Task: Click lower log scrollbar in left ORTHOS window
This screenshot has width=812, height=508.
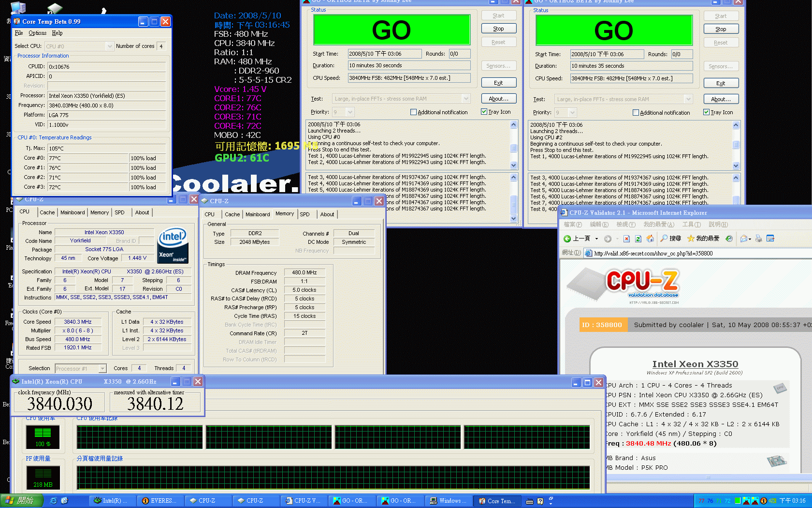Action: pyautogui.click(x=514, y=198)
